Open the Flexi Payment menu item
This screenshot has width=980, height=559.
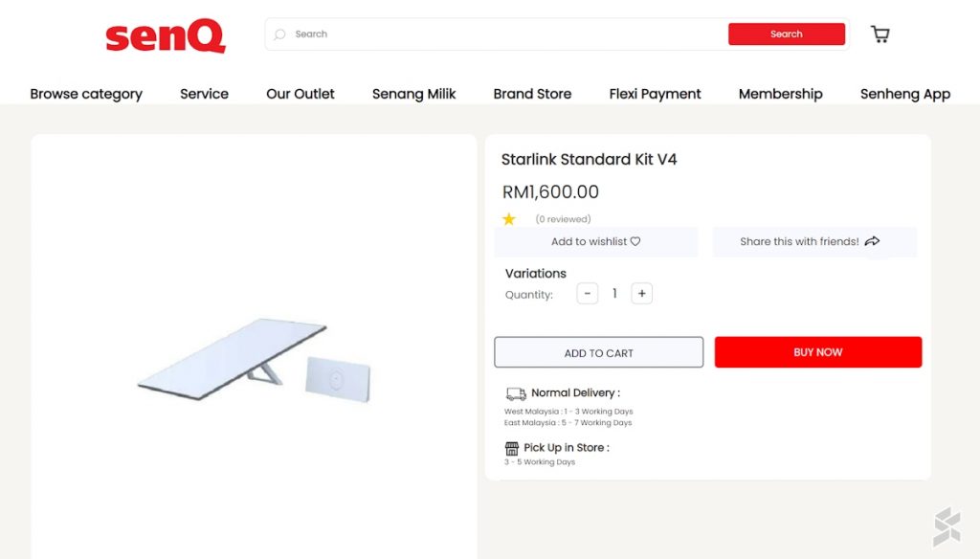(655, 94)
